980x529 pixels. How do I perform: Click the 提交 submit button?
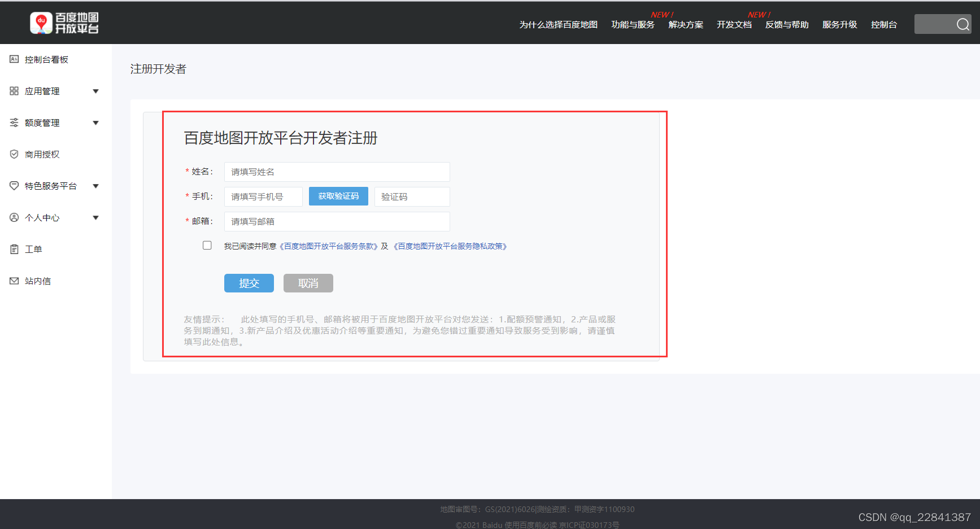tap(249, 283)
